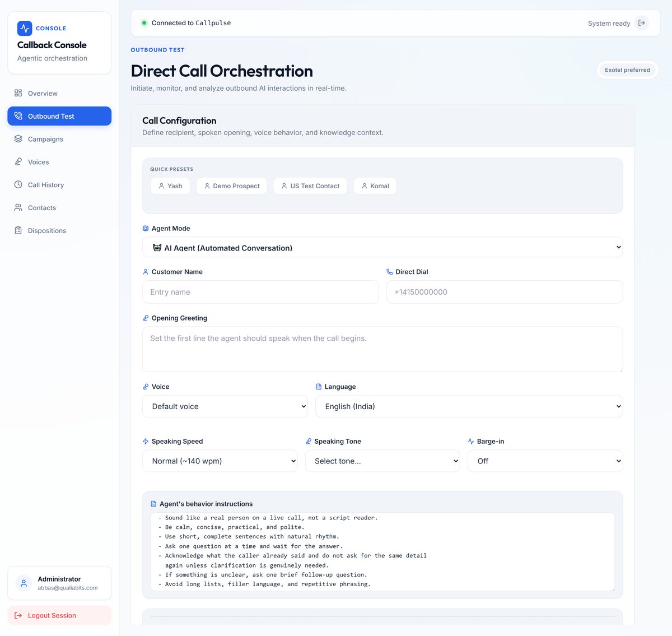Click the OUTBOUND TEST breadcrumb label
The height and width of the screenshot is (636, 672).
pos(157,50)
